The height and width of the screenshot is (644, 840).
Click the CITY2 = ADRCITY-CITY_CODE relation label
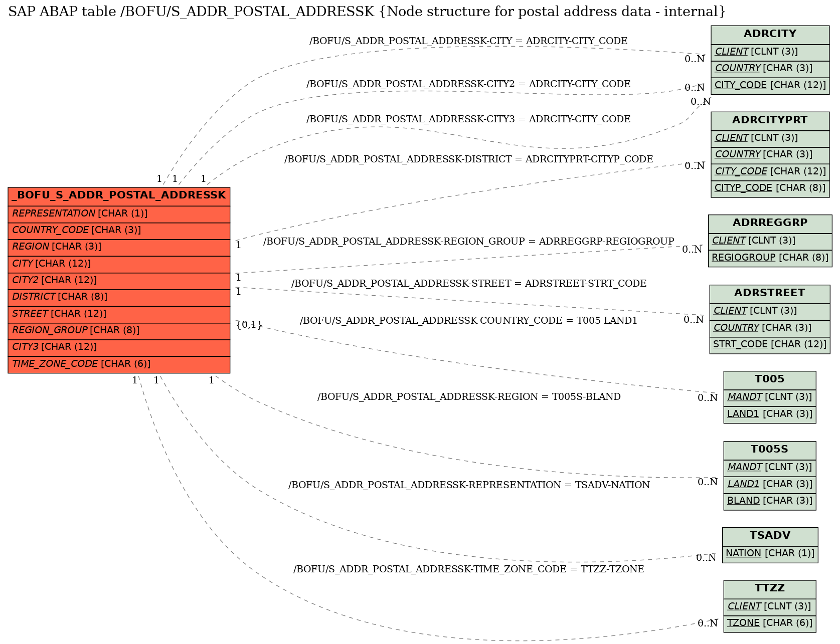(468, 84)
